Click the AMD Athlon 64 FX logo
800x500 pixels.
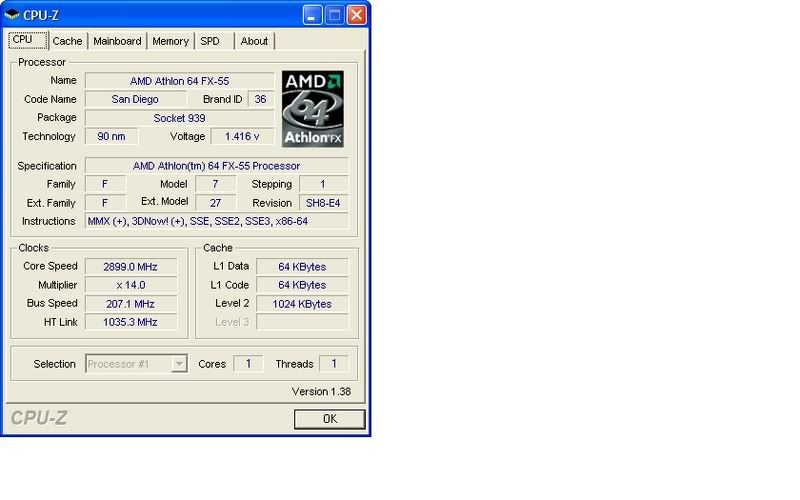pyautogui.click(x=313, y=109)
